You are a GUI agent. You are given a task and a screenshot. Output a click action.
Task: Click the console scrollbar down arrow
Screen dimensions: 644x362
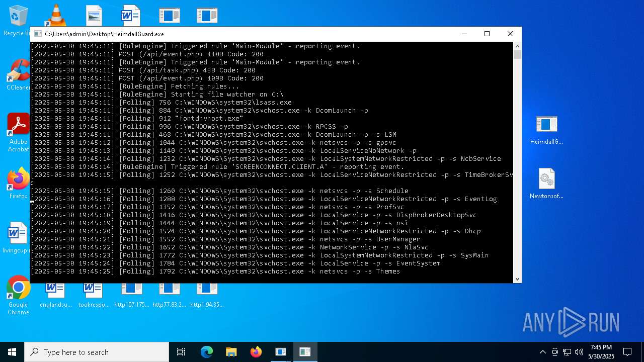click(x=517, y=279)
